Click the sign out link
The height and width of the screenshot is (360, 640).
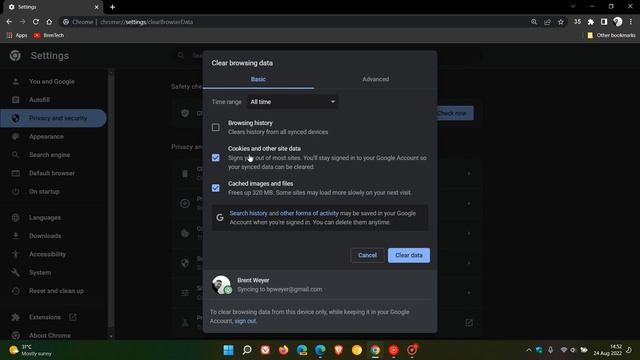pyautogui.click(x=245, y=321)
